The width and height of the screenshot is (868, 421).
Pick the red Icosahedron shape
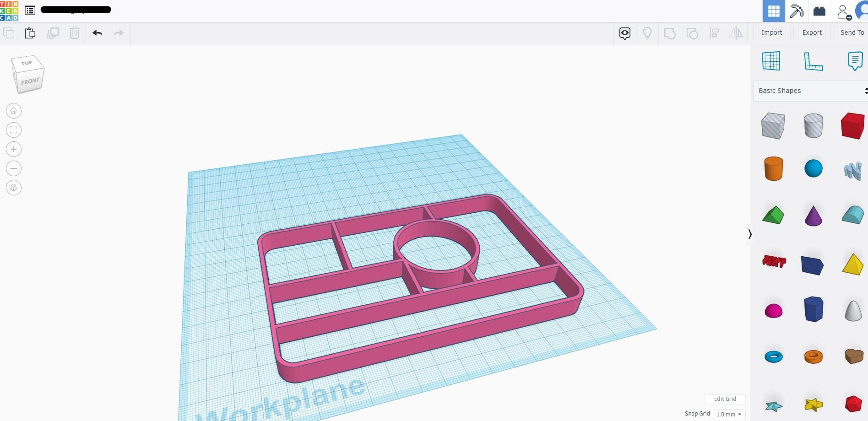click(853, 404)
